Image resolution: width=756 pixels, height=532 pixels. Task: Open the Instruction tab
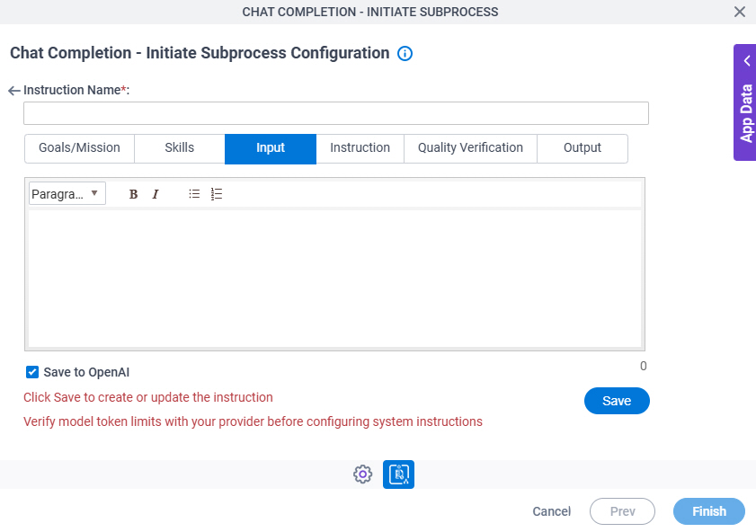pyautogui.click(x=360, y=148)
